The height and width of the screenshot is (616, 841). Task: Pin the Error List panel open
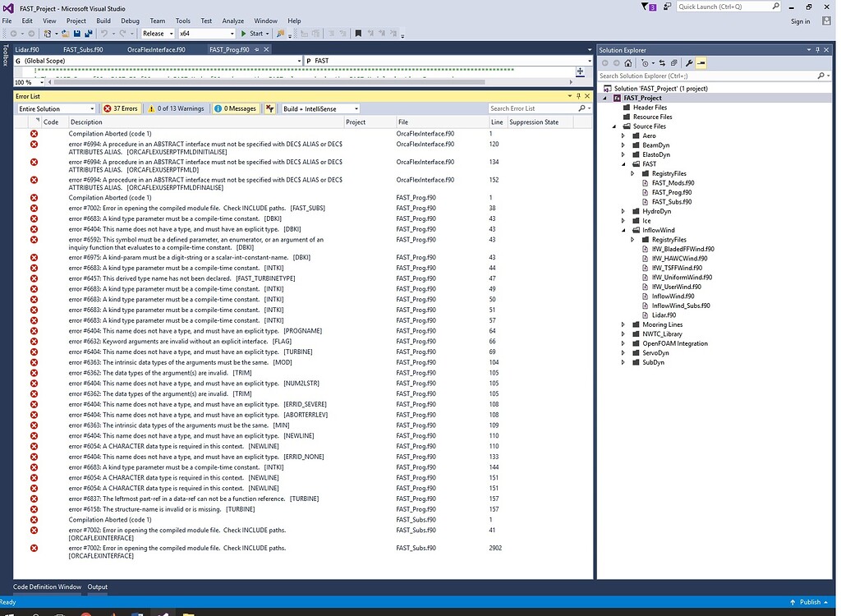pyautogui.click(x=577, y=95)
